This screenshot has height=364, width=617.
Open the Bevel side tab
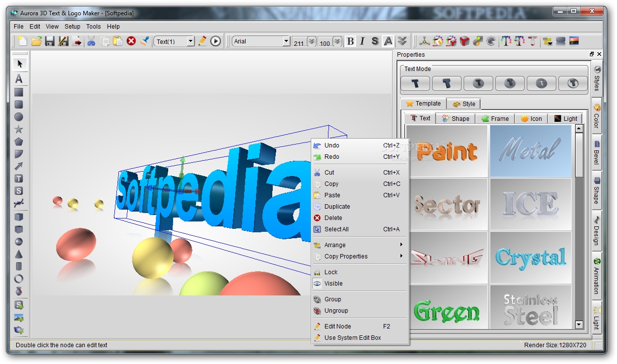[x=597, y=153]
